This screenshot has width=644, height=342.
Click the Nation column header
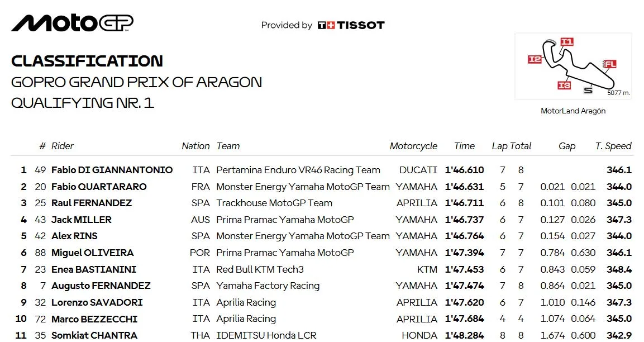tap(196, 146)
